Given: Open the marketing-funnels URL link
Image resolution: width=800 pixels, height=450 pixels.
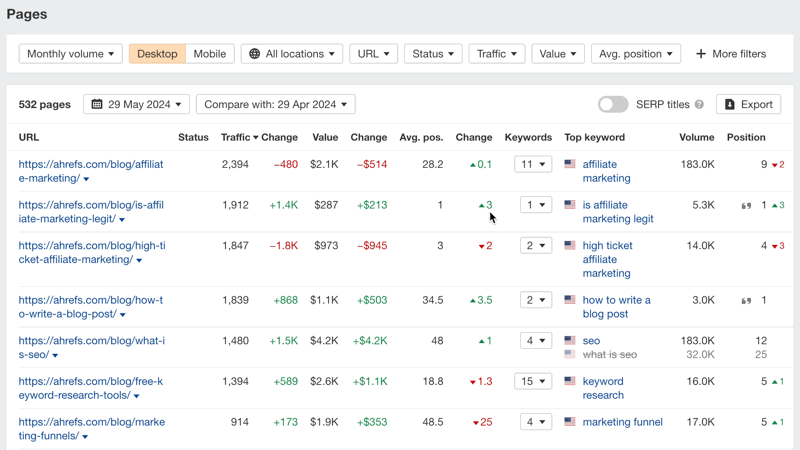Looking at the screenshot, I should [91, 429].
